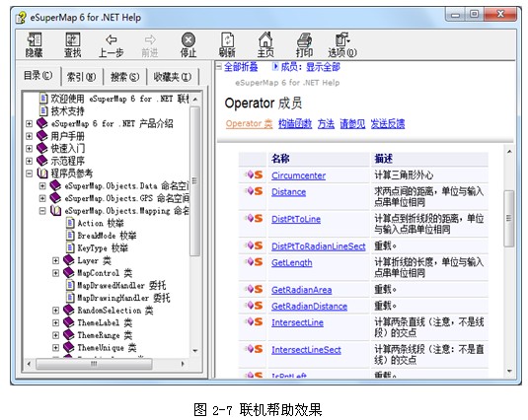Click the 发送反馈 link
528x420 pixels.
(x=388, y=124)
